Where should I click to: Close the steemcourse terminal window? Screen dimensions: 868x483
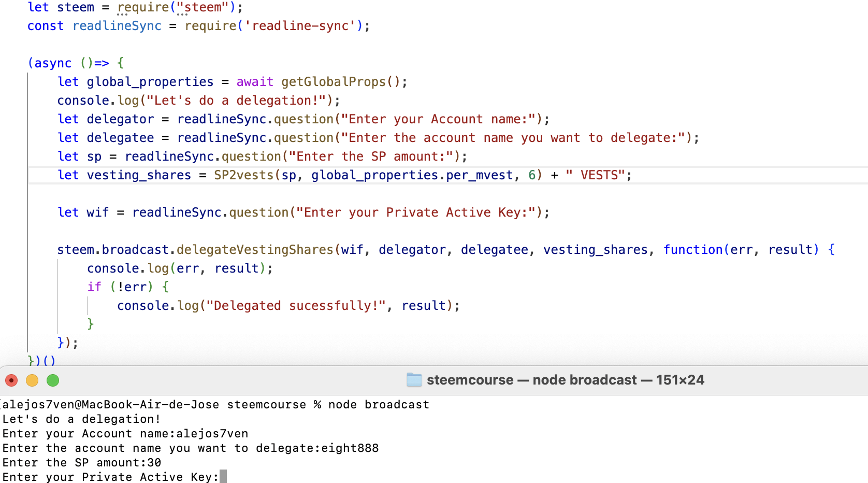coord(11,380)
